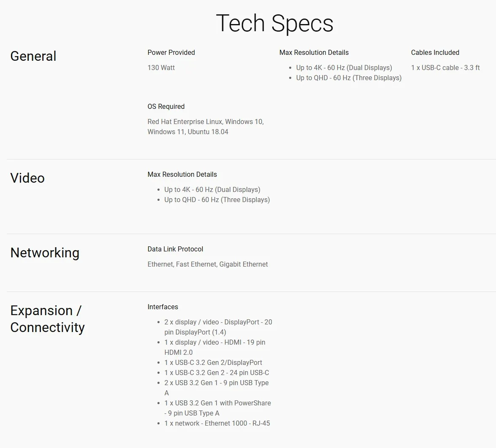Click the Interfaces label
The height and width of the screenshot is (448, 496).
(x=163, y=307)
